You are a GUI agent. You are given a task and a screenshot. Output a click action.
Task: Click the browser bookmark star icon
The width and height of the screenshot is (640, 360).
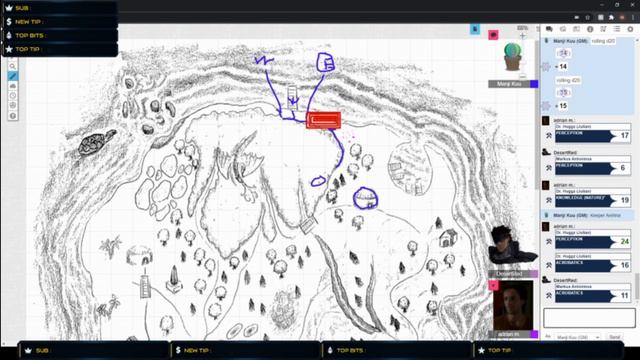588,18
